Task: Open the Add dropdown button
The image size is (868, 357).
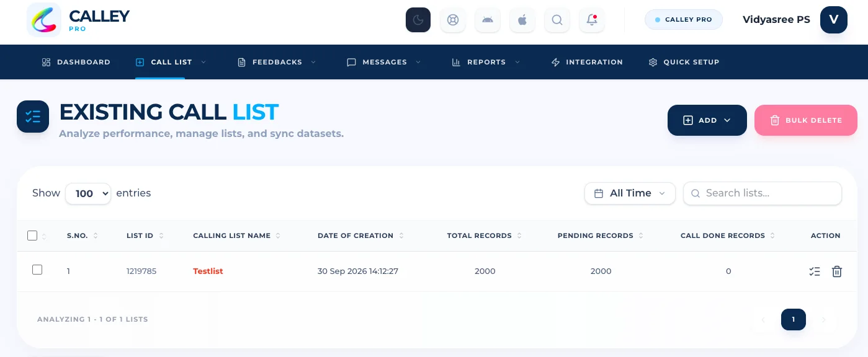Action: [x=707, y=120]
